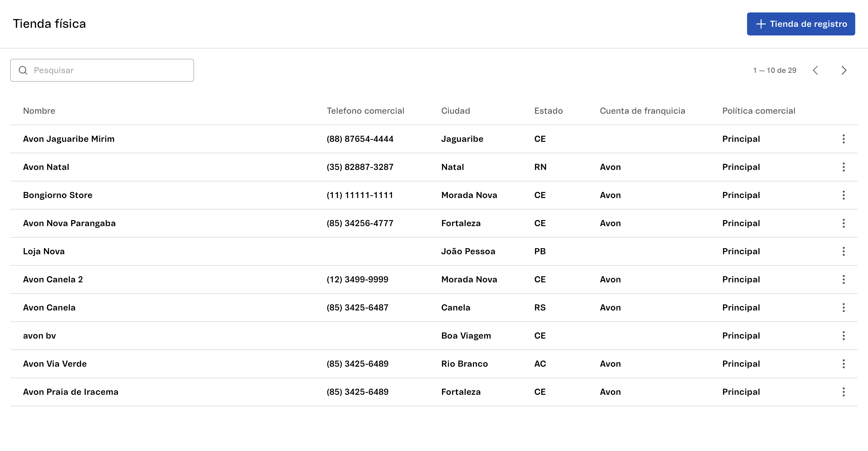Open the avon bv row options menu
The image size is (868, 451).
click(x=843, y=336)
